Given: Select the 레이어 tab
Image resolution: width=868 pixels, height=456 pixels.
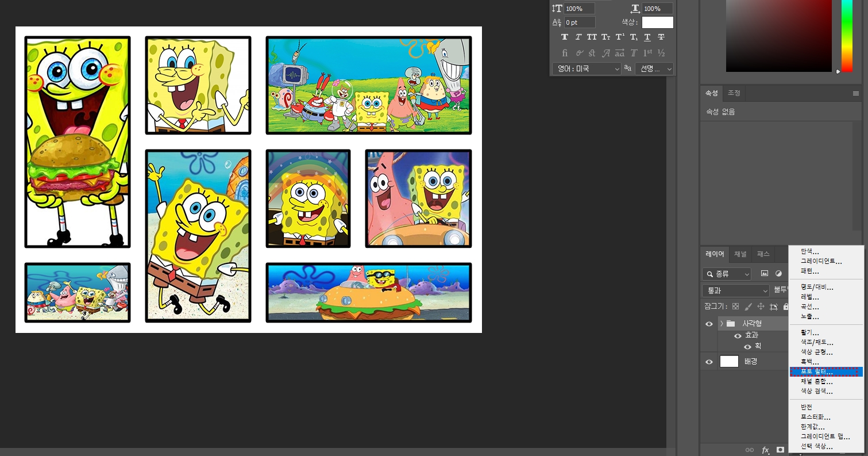Looking at the screenshot, I should tap(715, 254).
